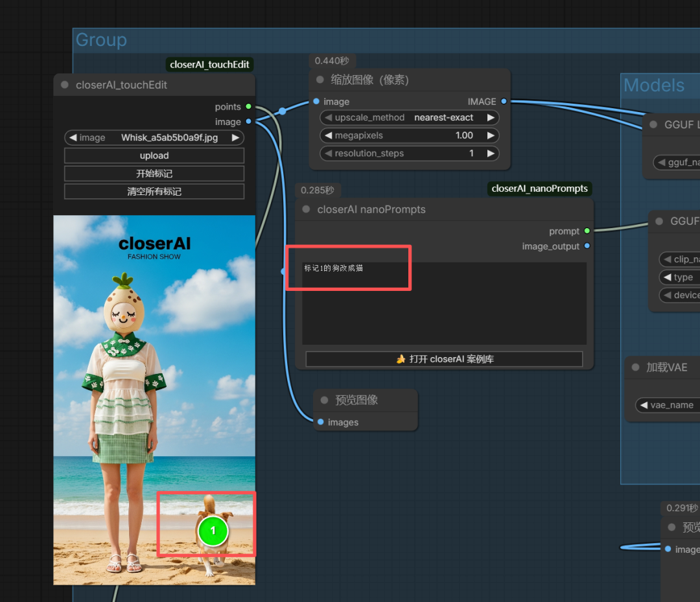Click previous arrow of upscale_method

(x=329, y=117)
